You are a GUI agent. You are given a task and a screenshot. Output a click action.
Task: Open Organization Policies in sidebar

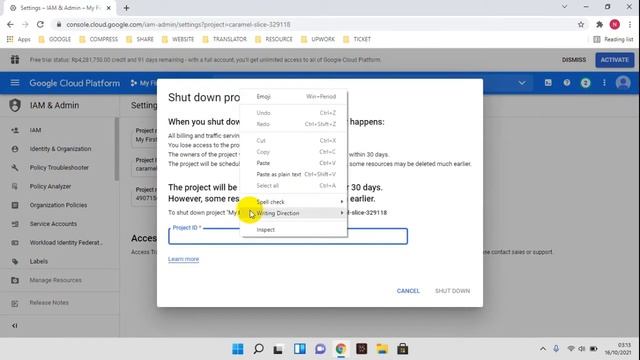[x=58, y=205]
